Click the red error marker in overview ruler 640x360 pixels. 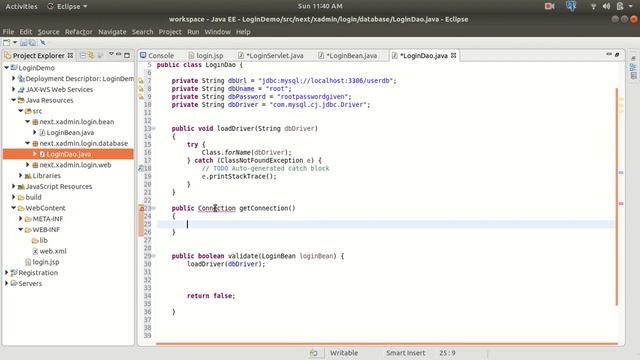(621, 203)
